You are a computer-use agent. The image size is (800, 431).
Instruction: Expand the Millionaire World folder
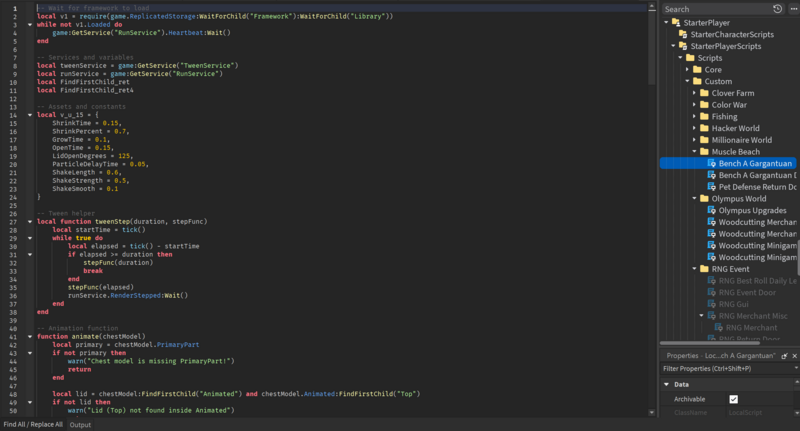[x=692, y=140]
